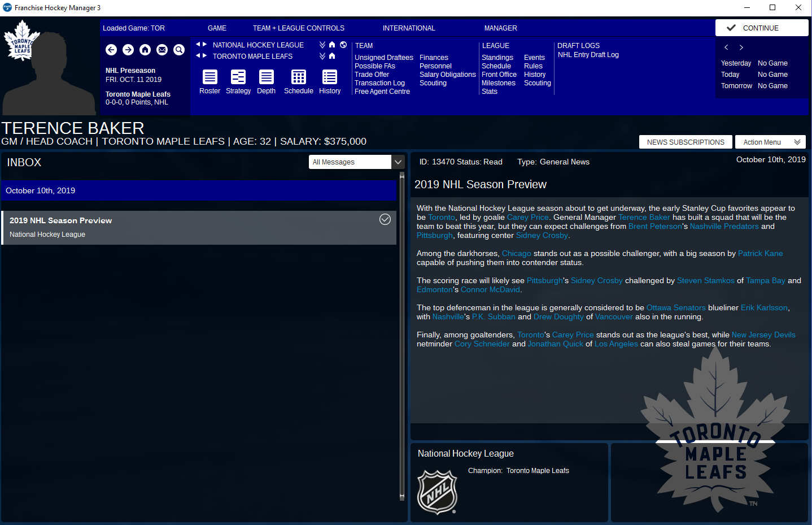The height and width of the screenshot is (525, 812).
Task: Open the Nashville Predators link
Action: [724, 226]
